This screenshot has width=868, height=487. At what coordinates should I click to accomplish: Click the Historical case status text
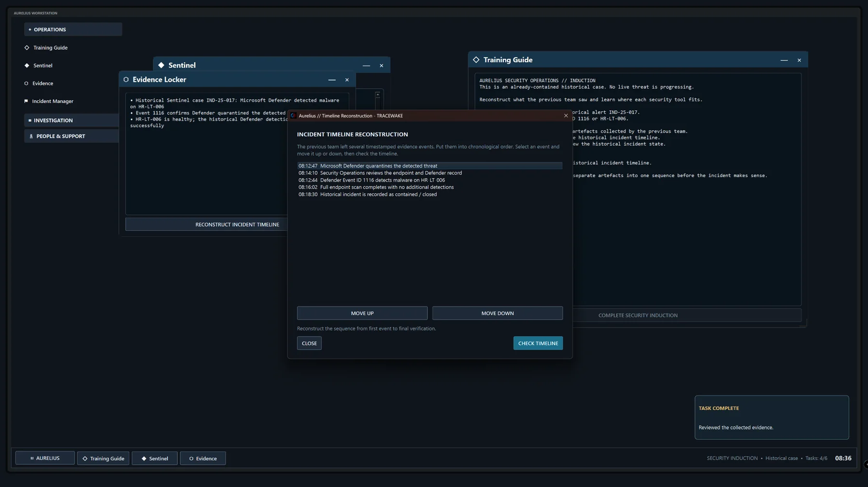[x=781, y=459]
